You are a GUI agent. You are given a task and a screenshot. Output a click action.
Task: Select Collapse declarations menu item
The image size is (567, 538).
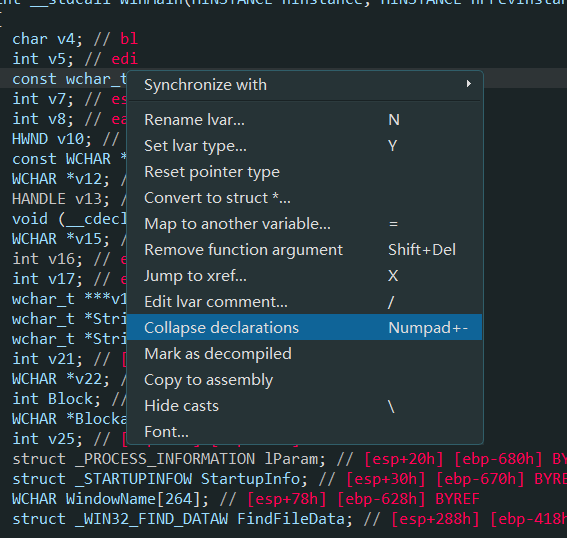(305, 328)
